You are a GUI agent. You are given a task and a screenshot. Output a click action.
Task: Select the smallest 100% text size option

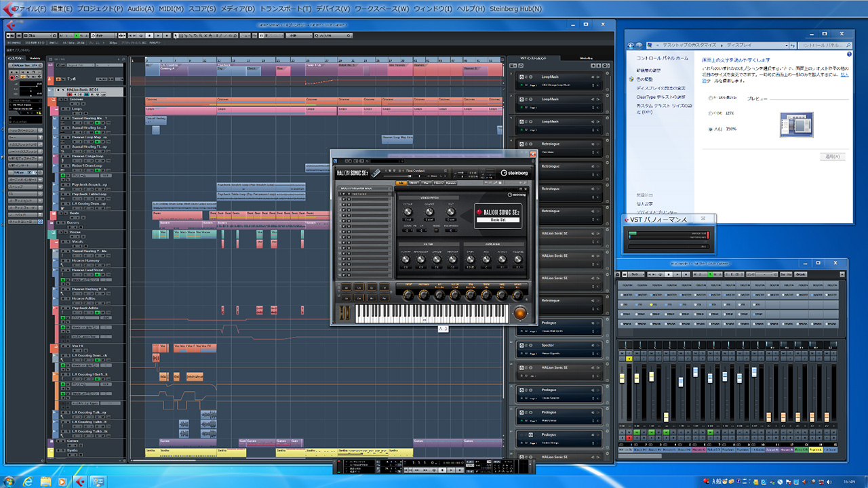(710, 98)
